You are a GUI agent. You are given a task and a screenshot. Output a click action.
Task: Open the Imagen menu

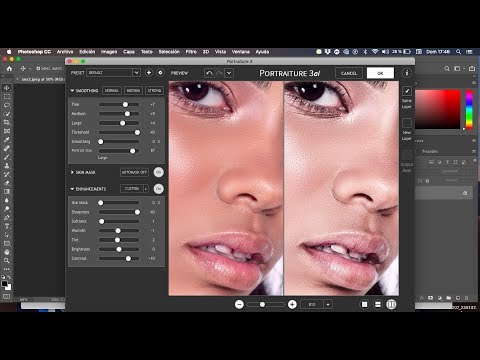tap(109, 52)
